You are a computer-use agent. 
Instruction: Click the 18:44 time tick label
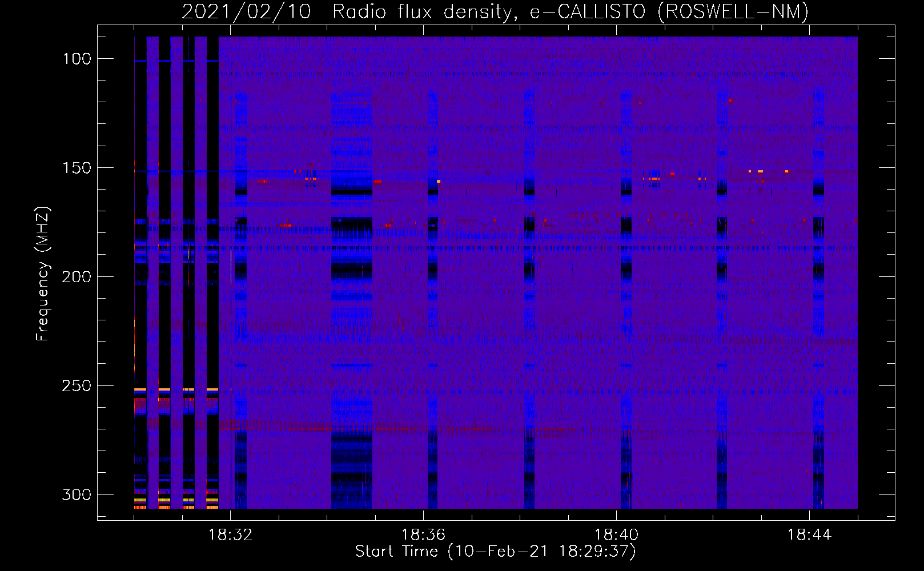tap(809, 535)
